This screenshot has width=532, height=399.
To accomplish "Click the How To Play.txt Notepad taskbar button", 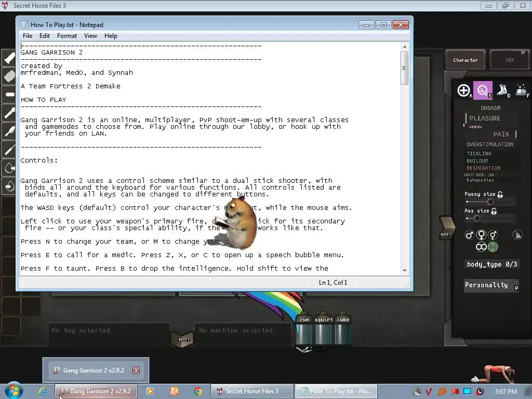I will pos(336,391).
